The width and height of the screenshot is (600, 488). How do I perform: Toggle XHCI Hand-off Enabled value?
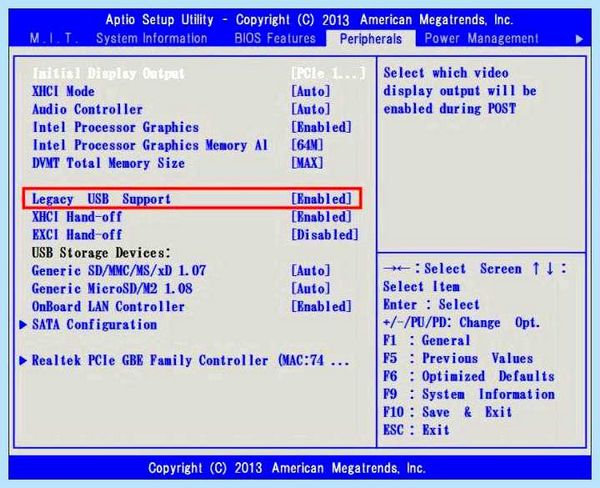[x=321, y=217]
